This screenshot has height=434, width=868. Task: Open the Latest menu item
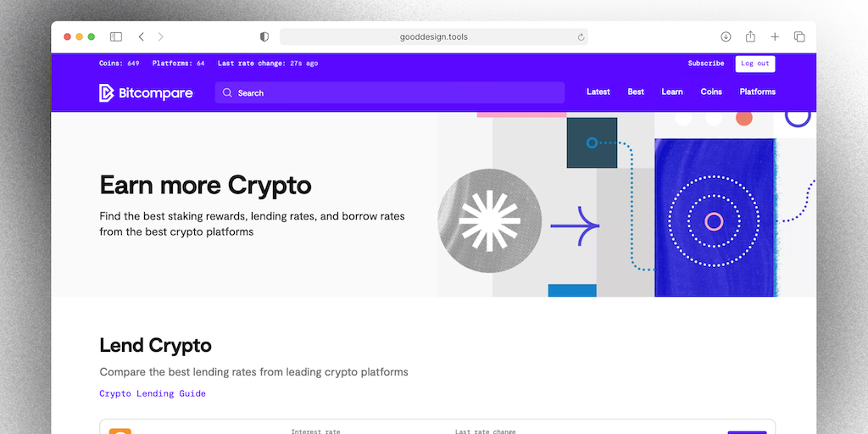598,92
